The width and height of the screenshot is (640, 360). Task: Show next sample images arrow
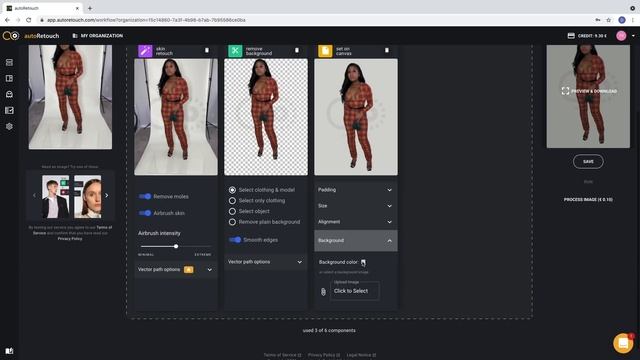107,196
